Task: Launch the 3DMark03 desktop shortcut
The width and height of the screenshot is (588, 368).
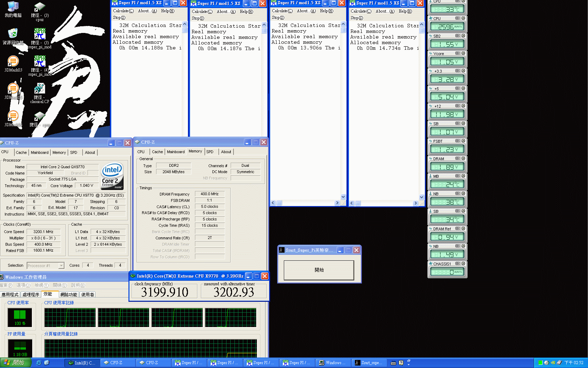Action: [x=13, y=64]
